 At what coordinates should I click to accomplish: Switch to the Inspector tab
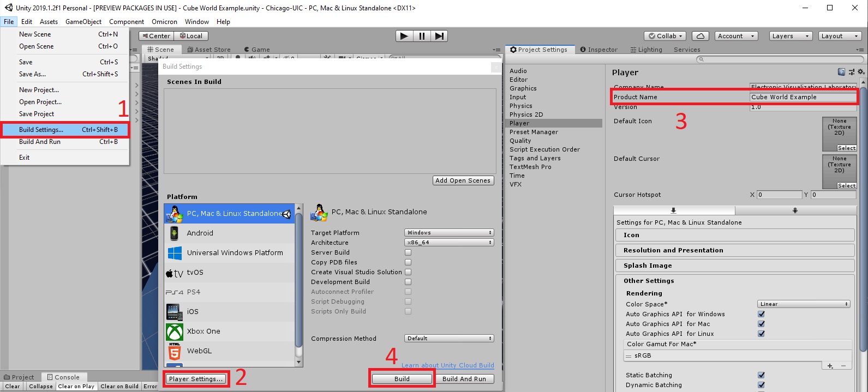click(598, 50)
